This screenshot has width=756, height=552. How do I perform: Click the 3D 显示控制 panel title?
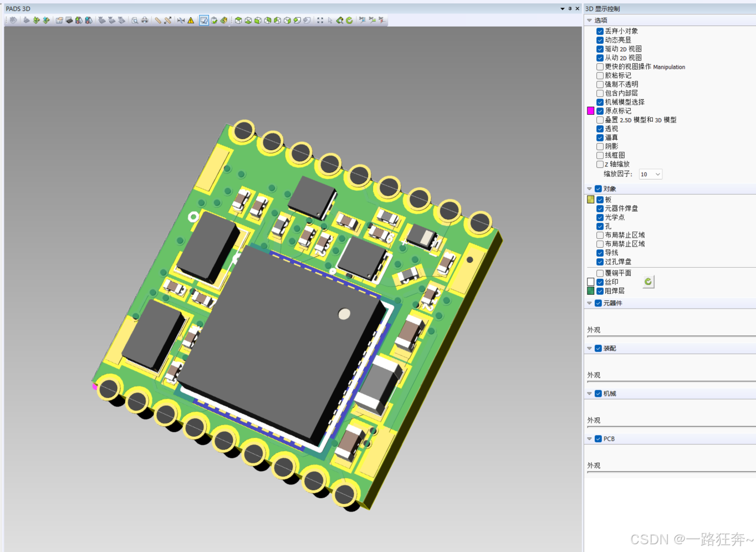[x=602, y=9]
